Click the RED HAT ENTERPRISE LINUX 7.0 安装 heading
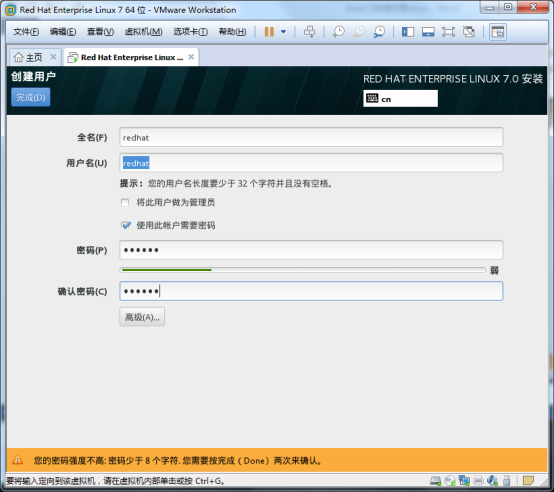Screen dimensions: 554x492 pyautogui.click(x=453, y=79)
